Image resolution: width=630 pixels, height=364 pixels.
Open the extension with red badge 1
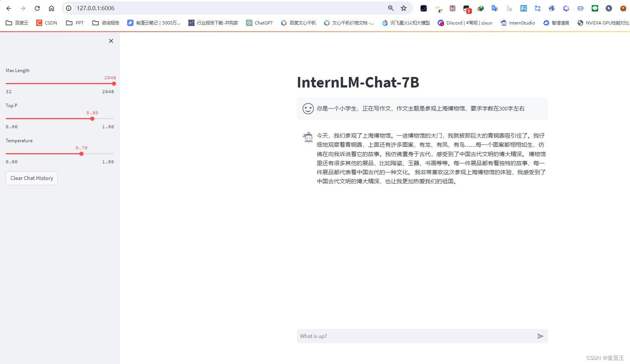point(467,9)
